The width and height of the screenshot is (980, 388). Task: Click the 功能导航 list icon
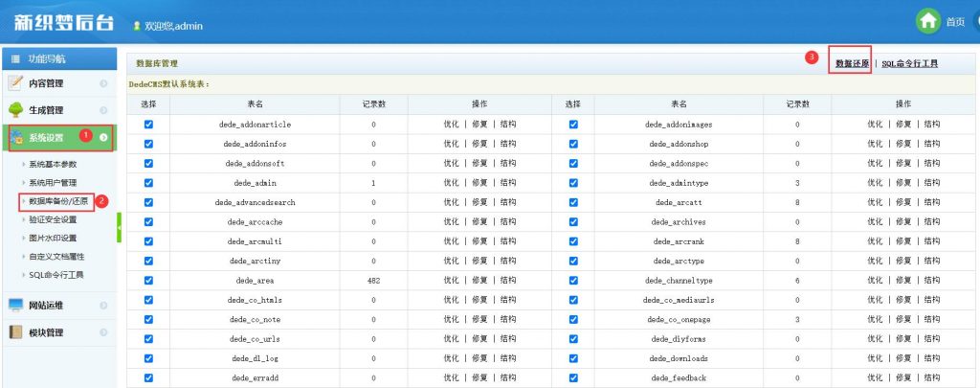click(15, 59)
